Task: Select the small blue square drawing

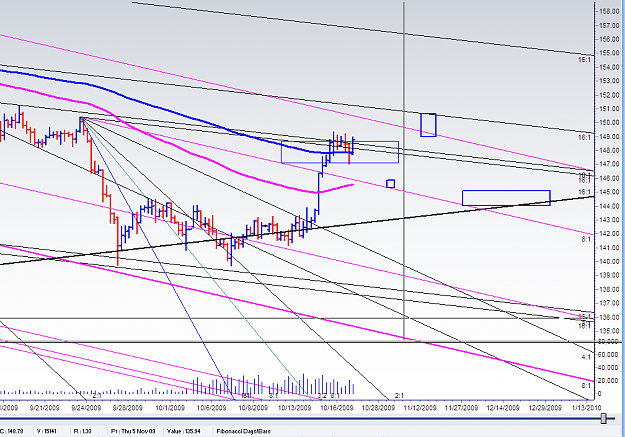Action: click(x=391, y=184)
